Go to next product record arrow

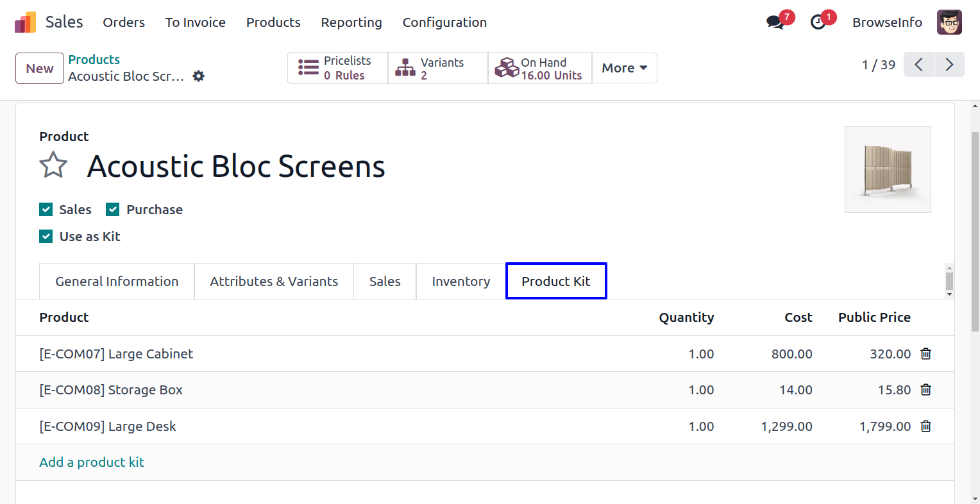point(949,65)
